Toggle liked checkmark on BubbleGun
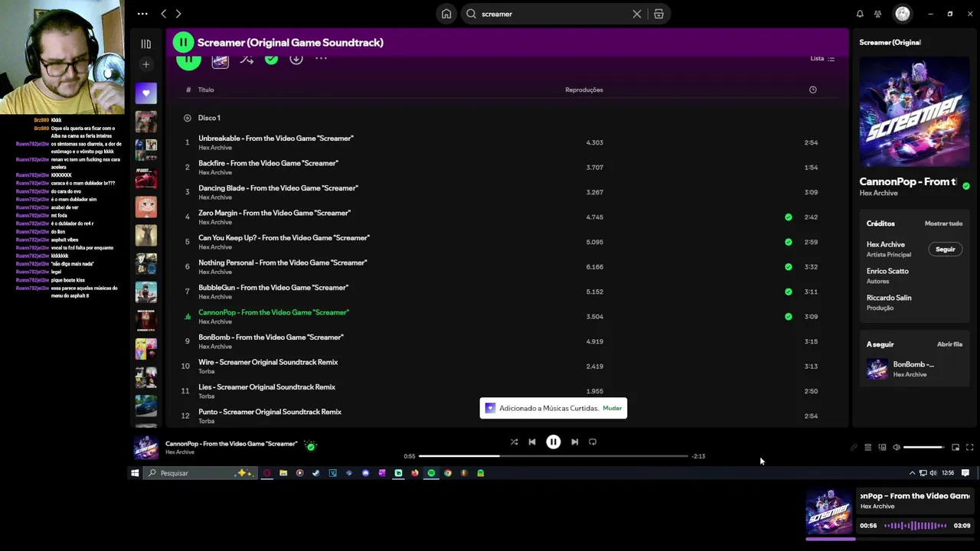This screenshot has width=980, height=551. [x=789, y=292]
